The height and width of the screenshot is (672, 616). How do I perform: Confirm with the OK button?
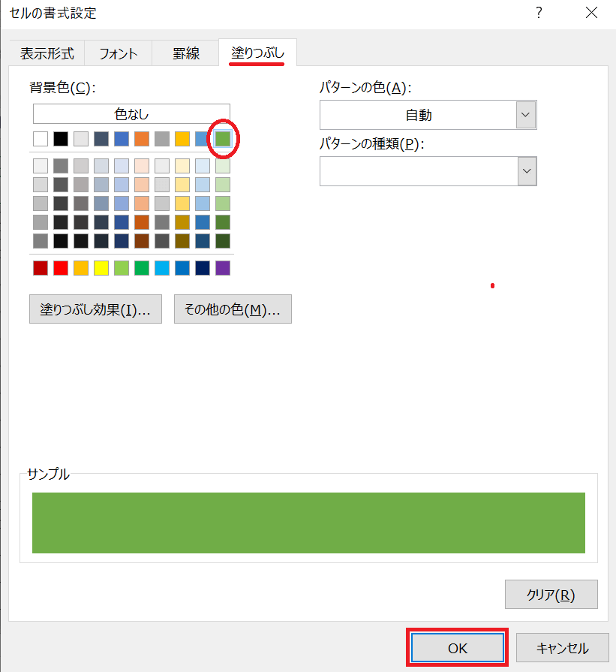pyautogui.click(x=458, y=648)
